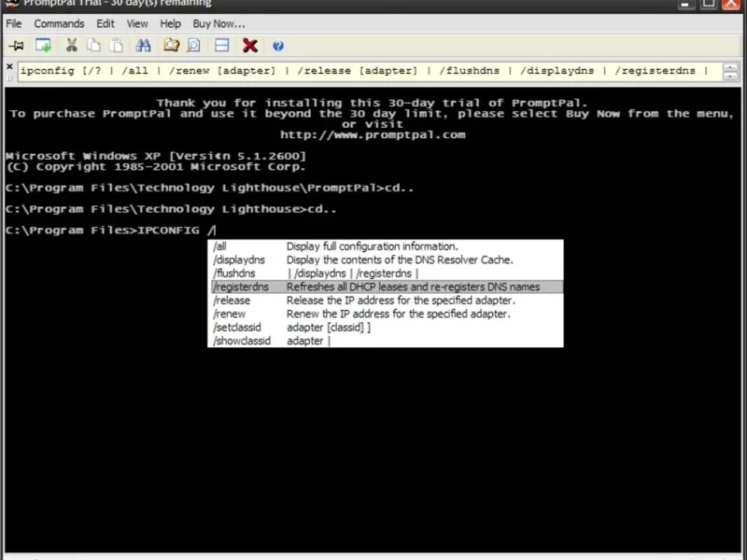Open the File menu
Screen dimensions: 747x560
(x=14, y=24)
